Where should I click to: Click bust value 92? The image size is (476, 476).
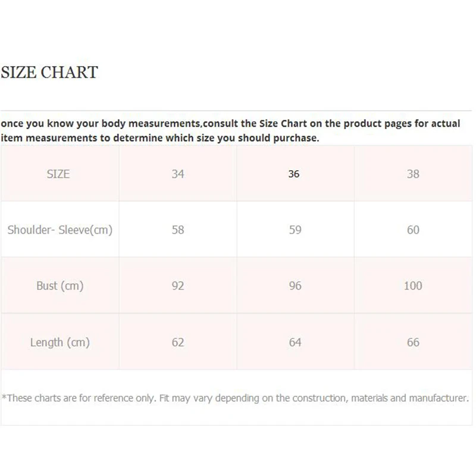pyautogui.click(x=178, y=286)
